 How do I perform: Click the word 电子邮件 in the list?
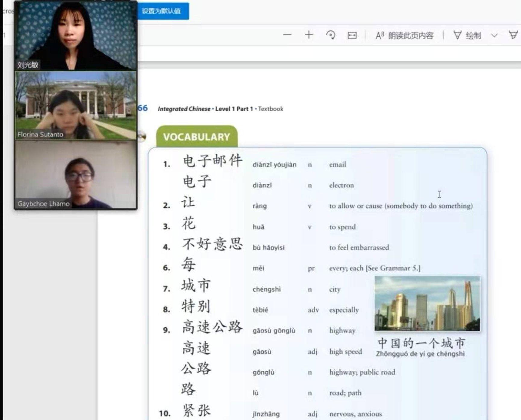[x=212, y=160]
